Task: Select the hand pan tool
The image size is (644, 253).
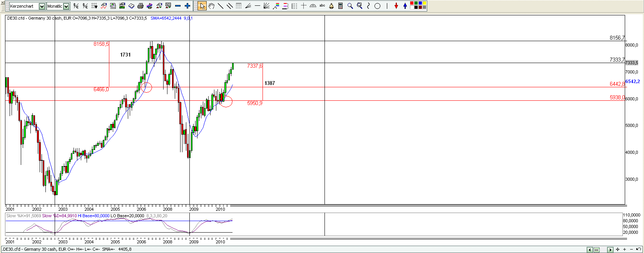Action: click(211, 6)
